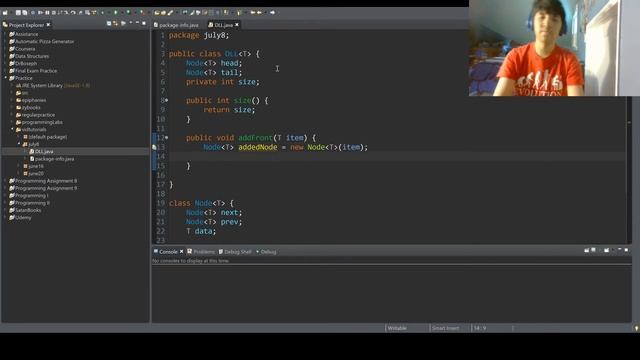Image resolution: width=640 pixels, height=360 pixels.
Task: Click the quick-fix warning marker on line 13
Action: (x=154, y=147)
